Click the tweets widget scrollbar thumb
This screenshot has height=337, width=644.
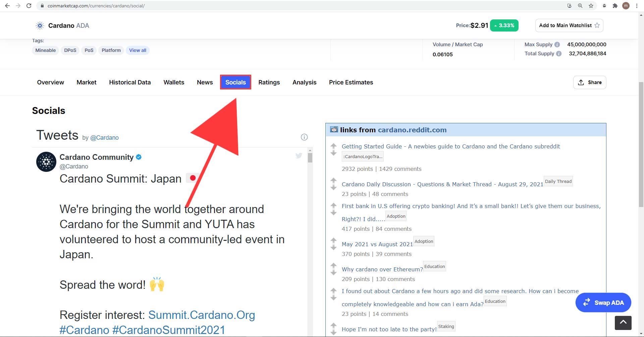310,157
